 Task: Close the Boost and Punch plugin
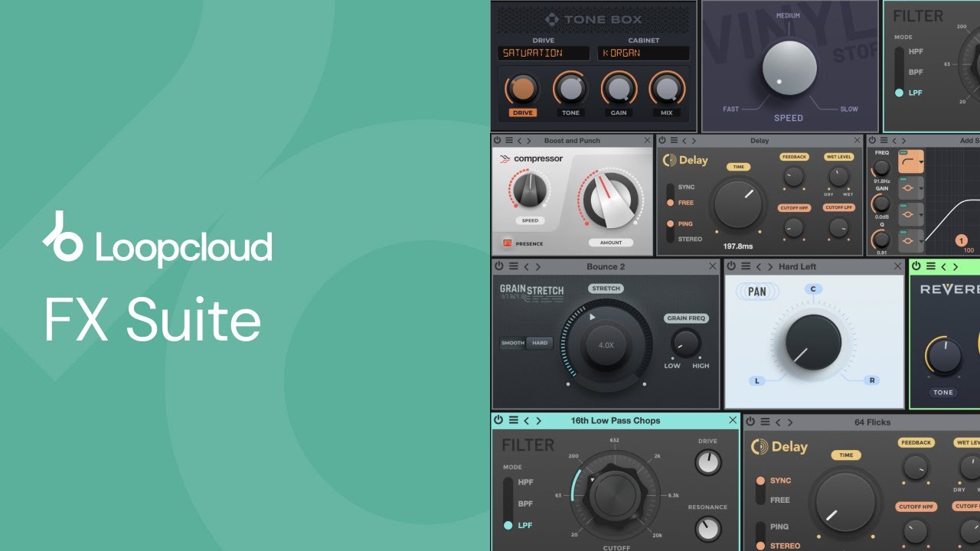point(648,141)
